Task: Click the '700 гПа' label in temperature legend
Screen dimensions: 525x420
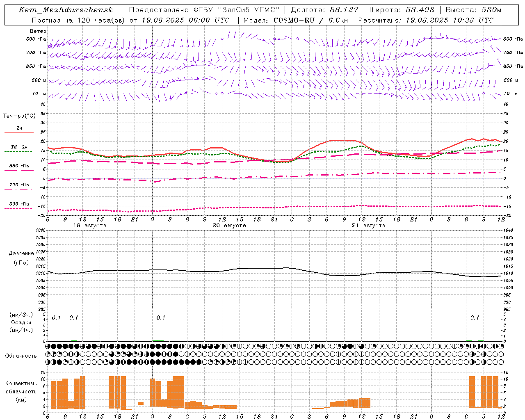Action: [x=19, y=185]
